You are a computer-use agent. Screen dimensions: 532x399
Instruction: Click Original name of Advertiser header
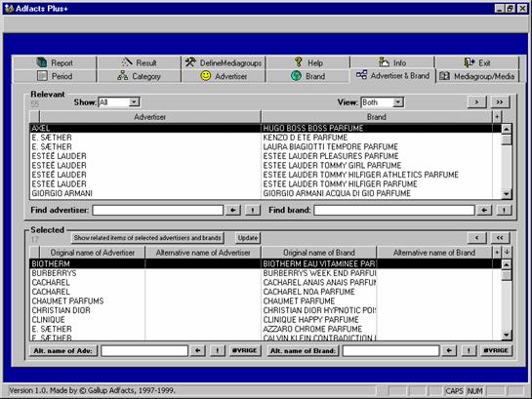[93, 253]
